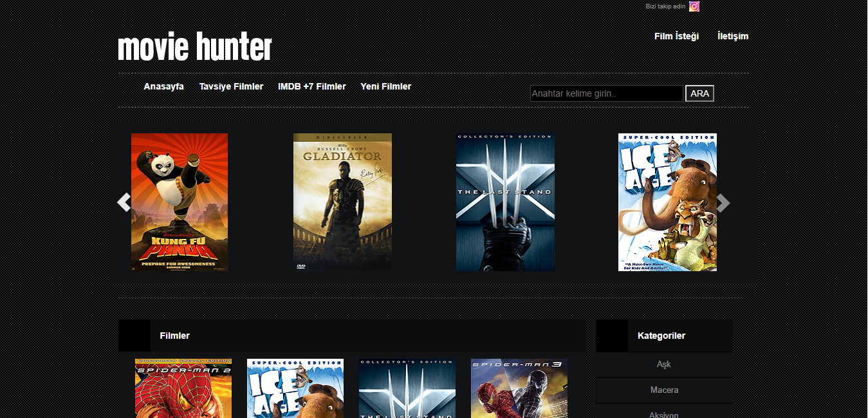Click the Bizi takip edin text

click(x=665, y=6)
